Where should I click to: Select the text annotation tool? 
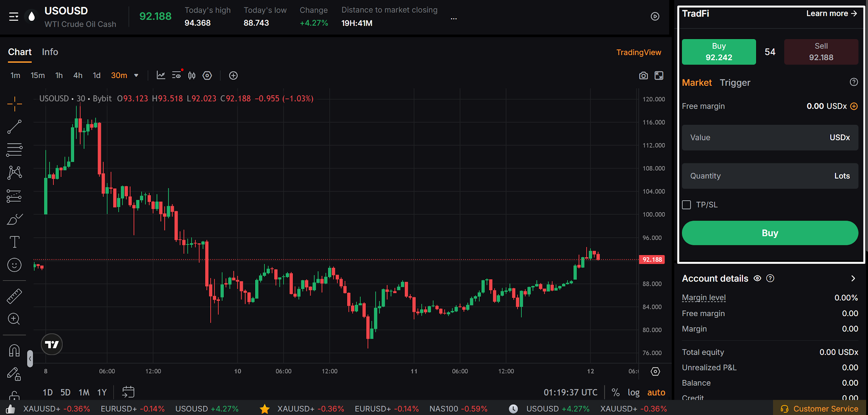pos(14,242)
